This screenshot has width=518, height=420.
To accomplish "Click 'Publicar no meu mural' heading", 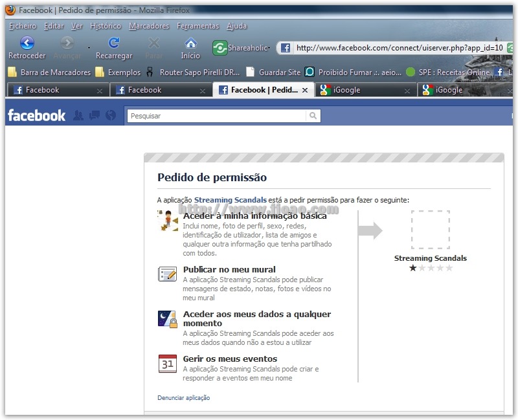I will (x=229, y=269).
